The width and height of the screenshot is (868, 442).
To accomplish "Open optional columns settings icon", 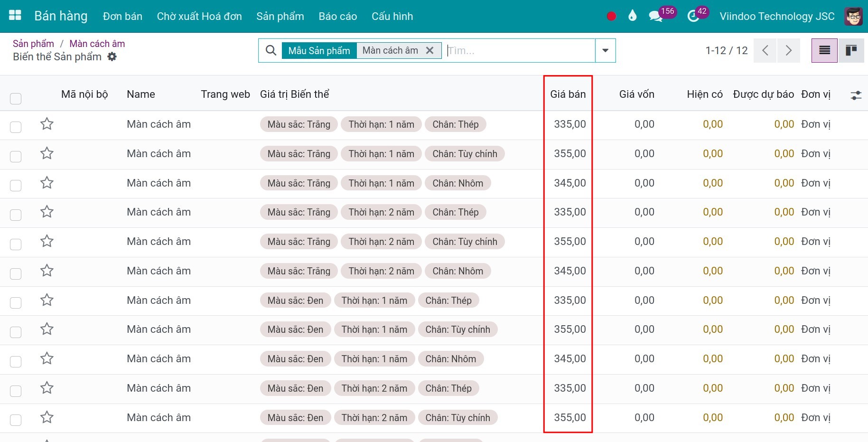I will coord(856,95).
